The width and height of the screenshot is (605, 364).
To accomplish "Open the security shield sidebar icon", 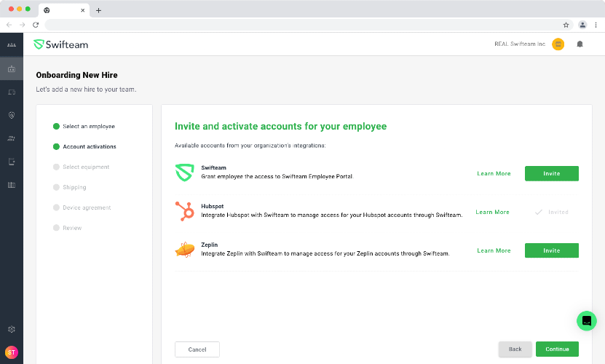I will coord(12,115).
